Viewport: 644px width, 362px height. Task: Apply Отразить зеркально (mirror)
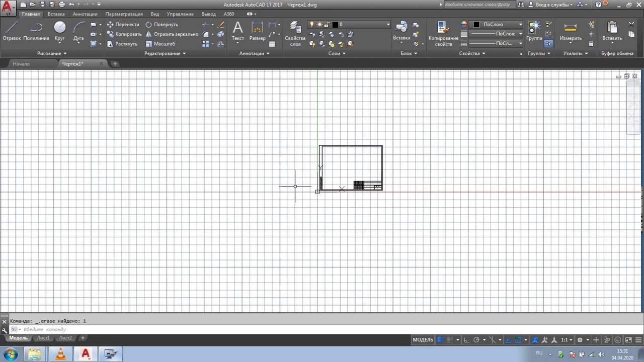[172, 34]
